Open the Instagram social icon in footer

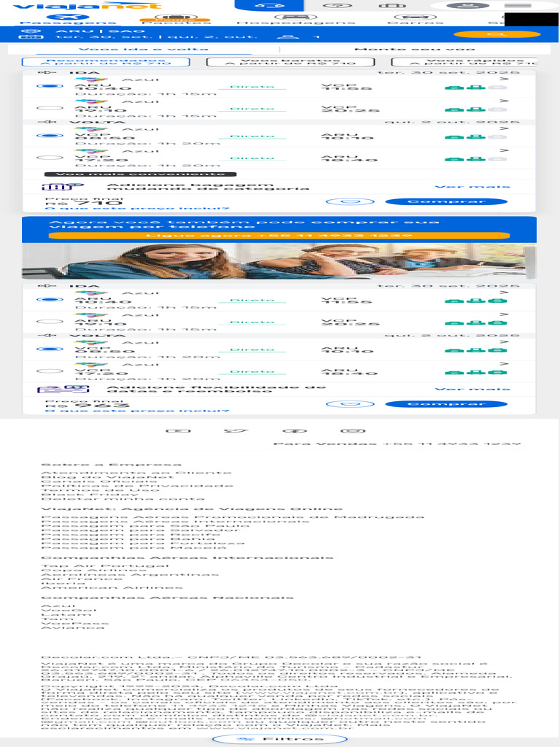[353, 431]
